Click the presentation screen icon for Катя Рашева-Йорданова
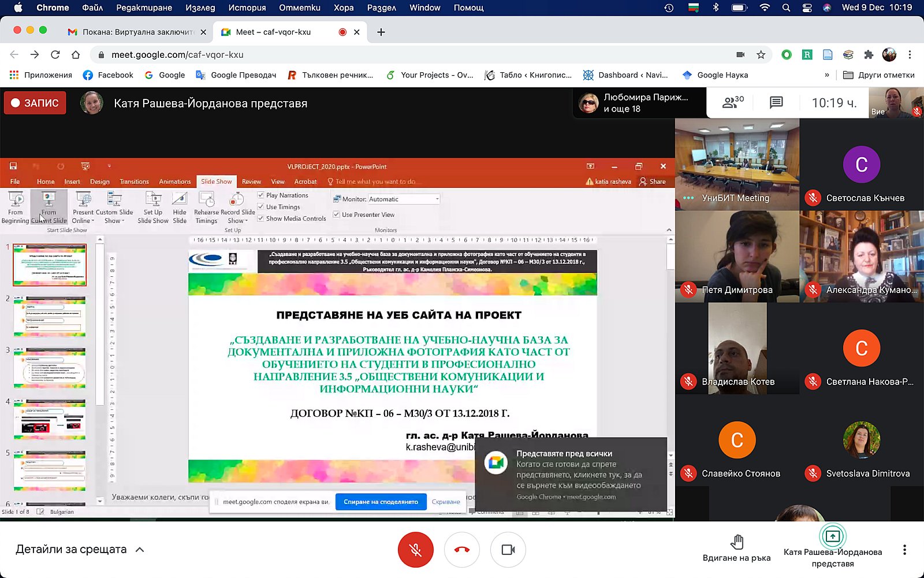Screen dimensions: 924x578 [832, 537]
